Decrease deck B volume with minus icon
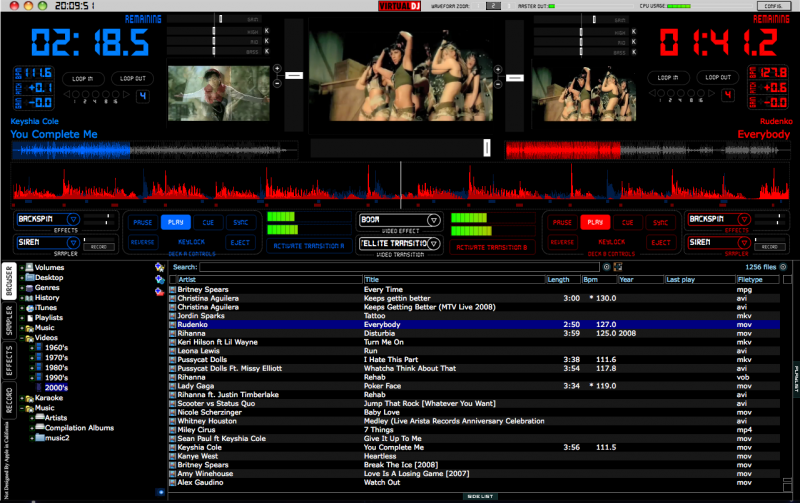Image resolution: width=800 pixels, height=503 pixels. [498, 84]
